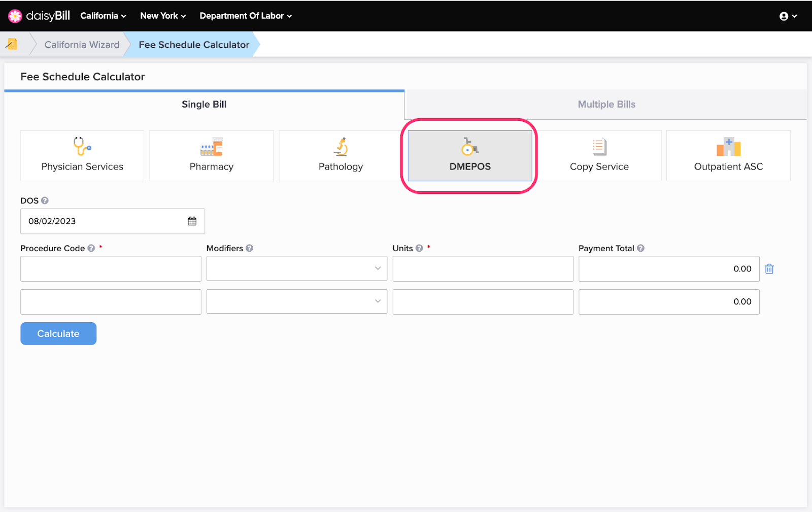Select Copy Service category

[x=599, y=156]
